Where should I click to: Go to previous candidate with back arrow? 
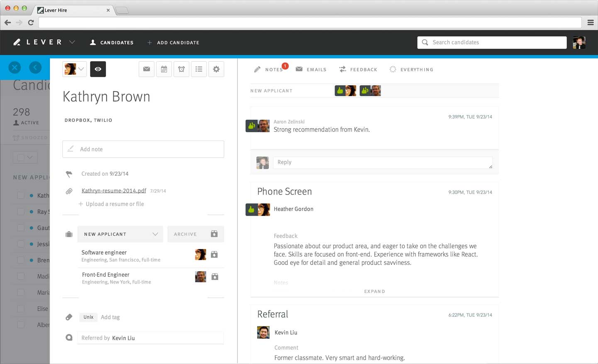35,68
